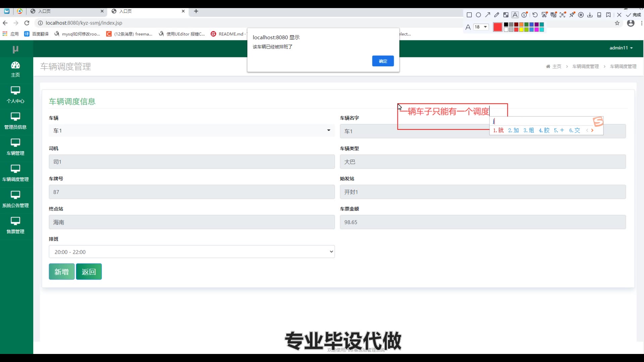Viewport: 644px width, 362px height.
Task: Click the download screenshot icon
Action: tap(590, 15)
